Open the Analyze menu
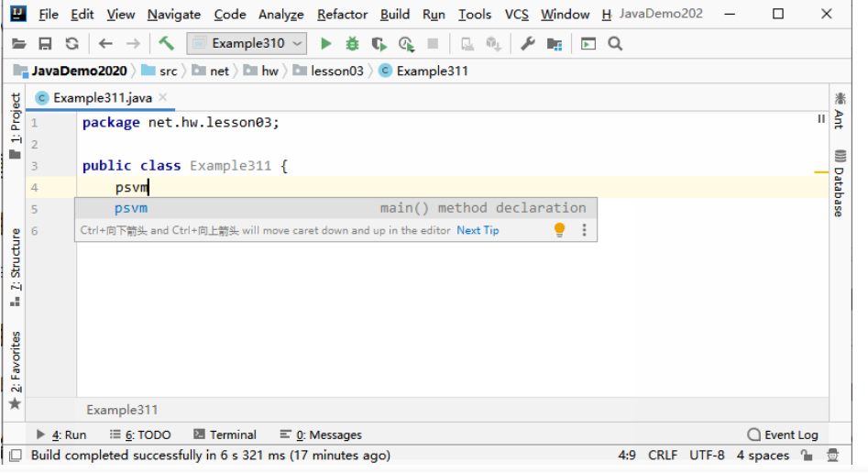 (281, 15)
